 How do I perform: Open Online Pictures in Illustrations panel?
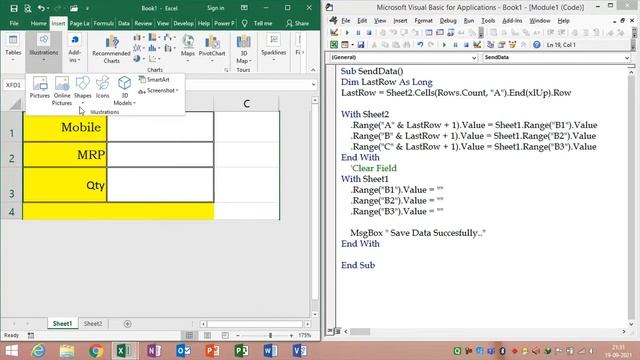pyautogui.click(x=62, y=91)
